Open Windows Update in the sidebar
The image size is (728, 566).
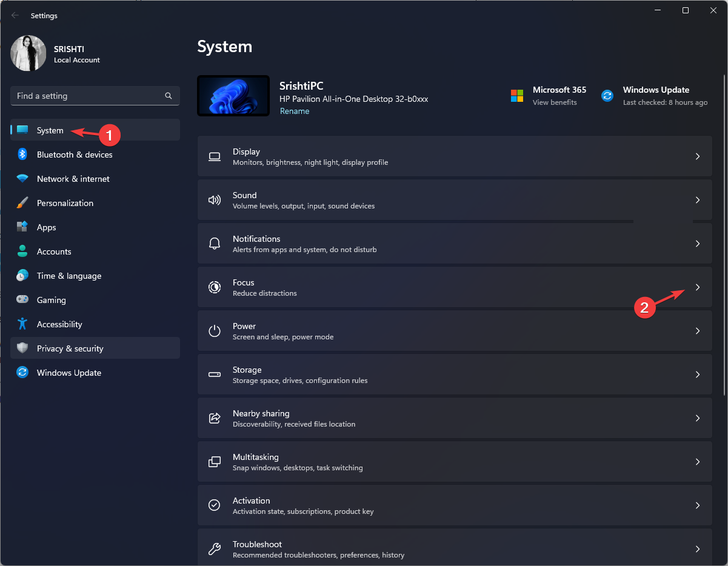95,373
